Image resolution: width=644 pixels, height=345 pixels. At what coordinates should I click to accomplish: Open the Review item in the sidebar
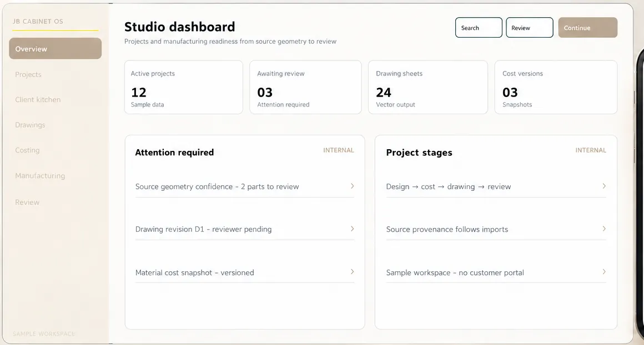pos(27,202)
